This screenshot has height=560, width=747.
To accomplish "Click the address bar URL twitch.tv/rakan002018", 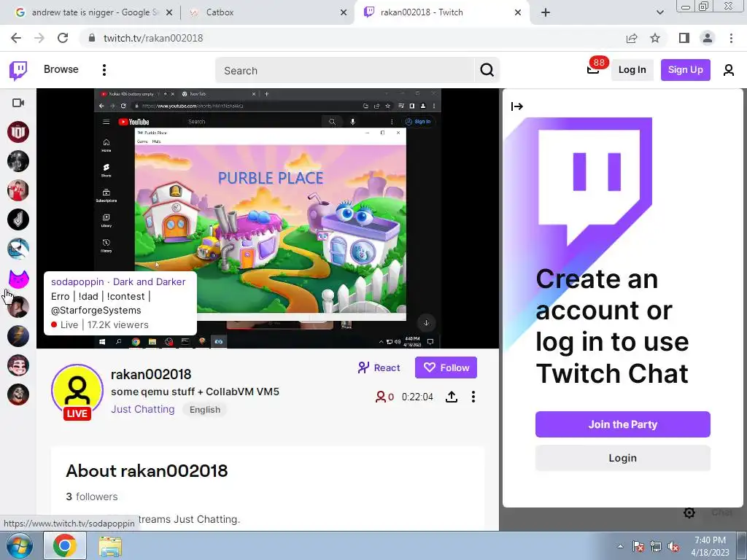I will click(x=153, y=38).
